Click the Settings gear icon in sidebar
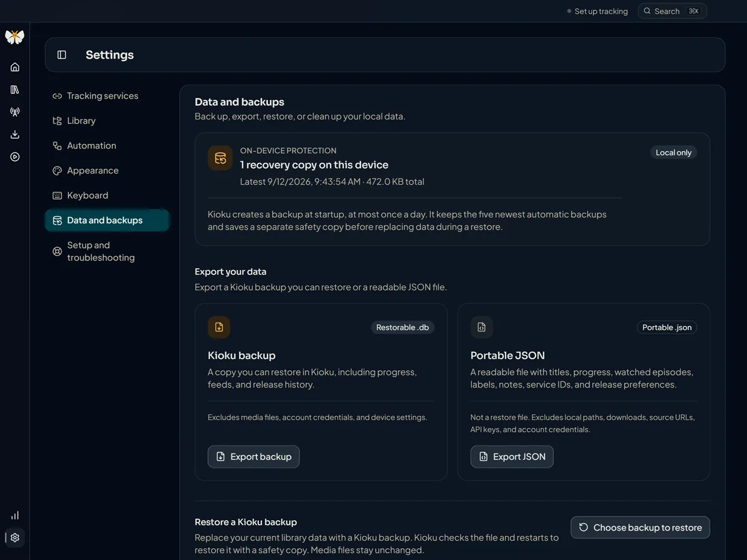The image size is (747, 560). coord(15,538)
